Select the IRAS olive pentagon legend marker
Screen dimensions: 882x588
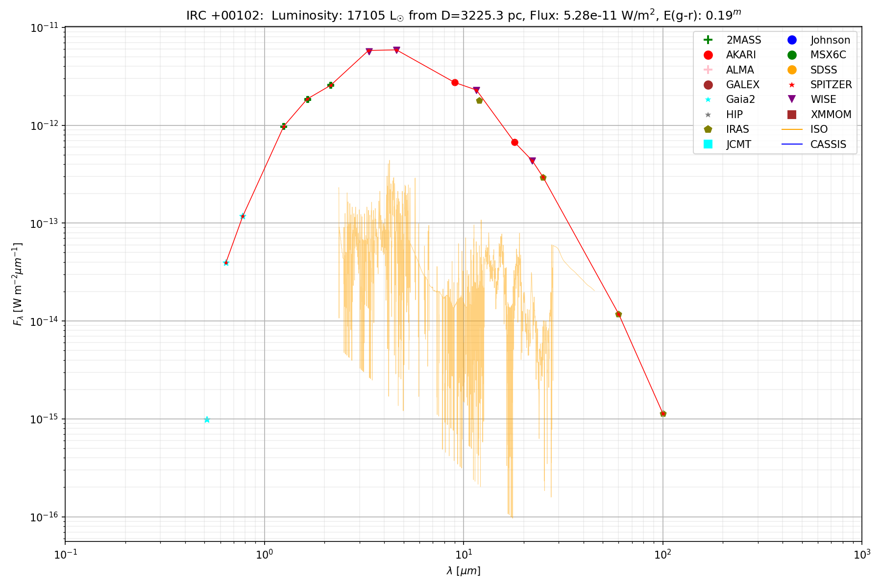(x=708, y=129)
